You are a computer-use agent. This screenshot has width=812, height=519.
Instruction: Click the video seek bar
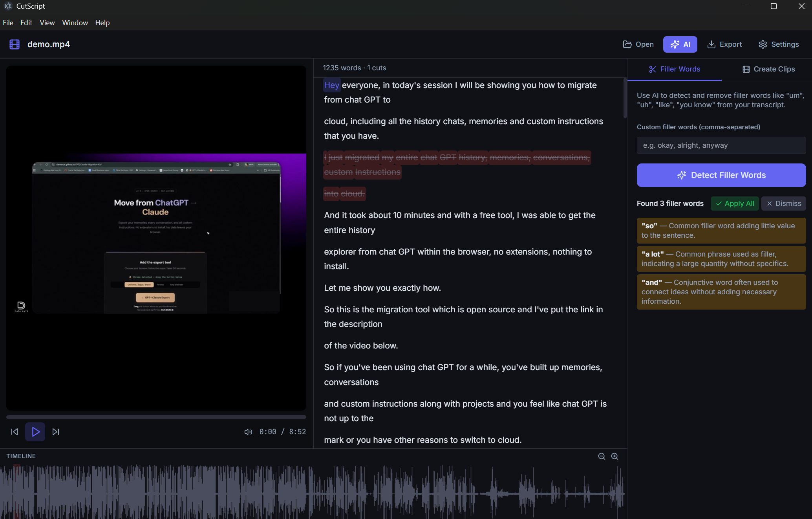[156, 417]
